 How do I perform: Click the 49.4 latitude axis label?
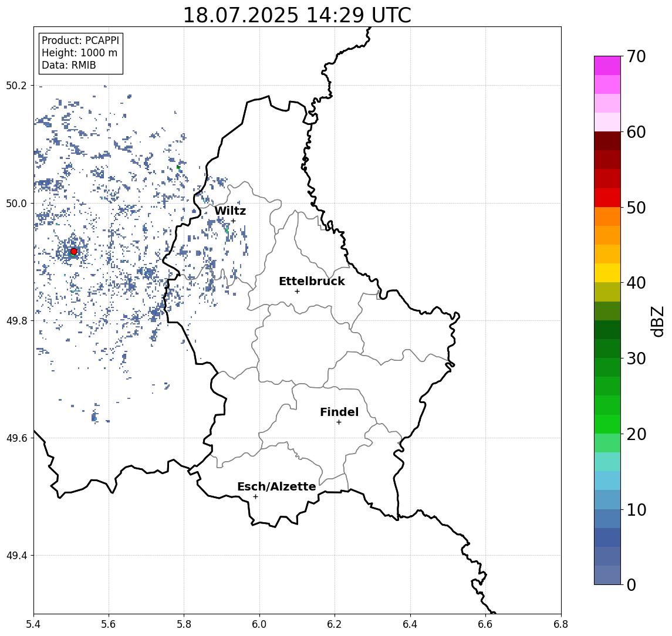(16, 556)
